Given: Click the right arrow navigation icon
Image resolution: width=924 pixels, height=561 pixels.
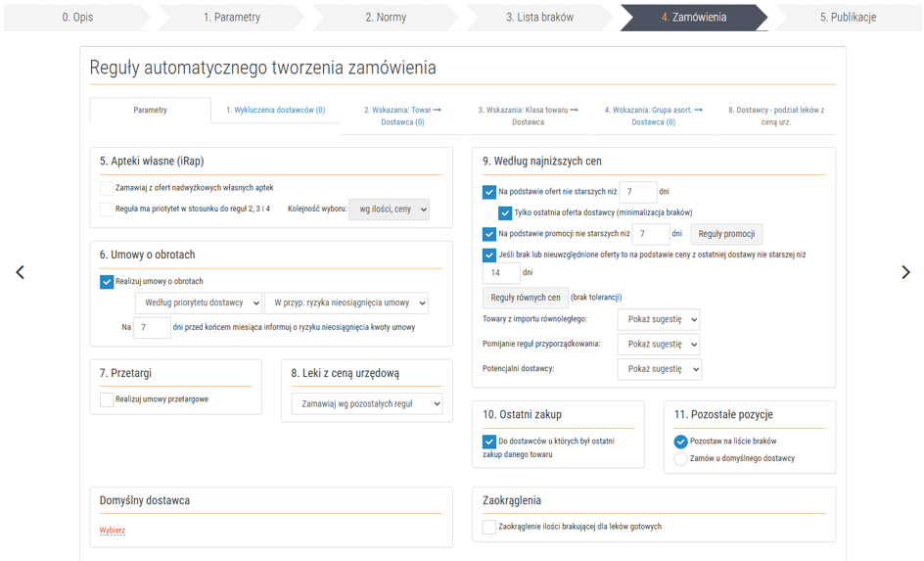Looking at the screenshot, I should point(905,272).
